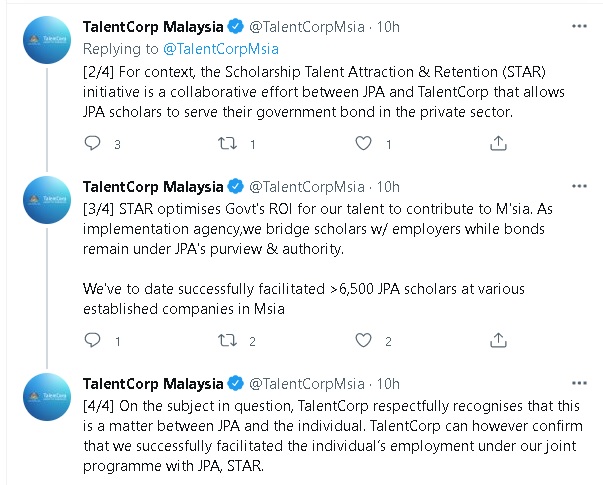Click the [2/4] tweet's profile avatar
603x485 pixels.
(47, 40)
